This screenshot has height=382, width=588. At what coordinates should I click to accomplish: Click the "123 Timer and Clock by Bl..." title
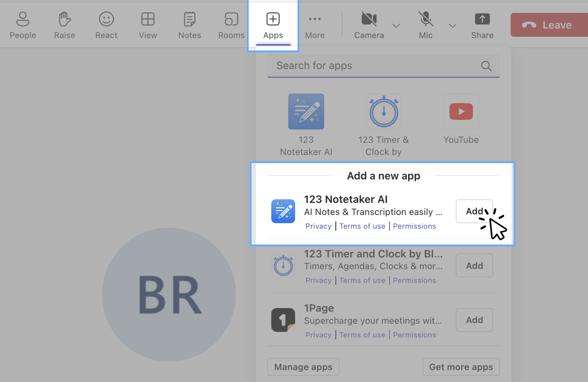tap(373, 254)
